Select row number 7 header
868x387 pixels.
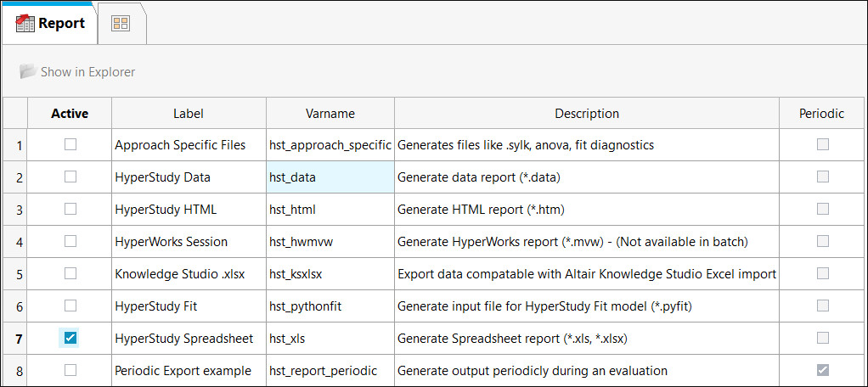15,339
